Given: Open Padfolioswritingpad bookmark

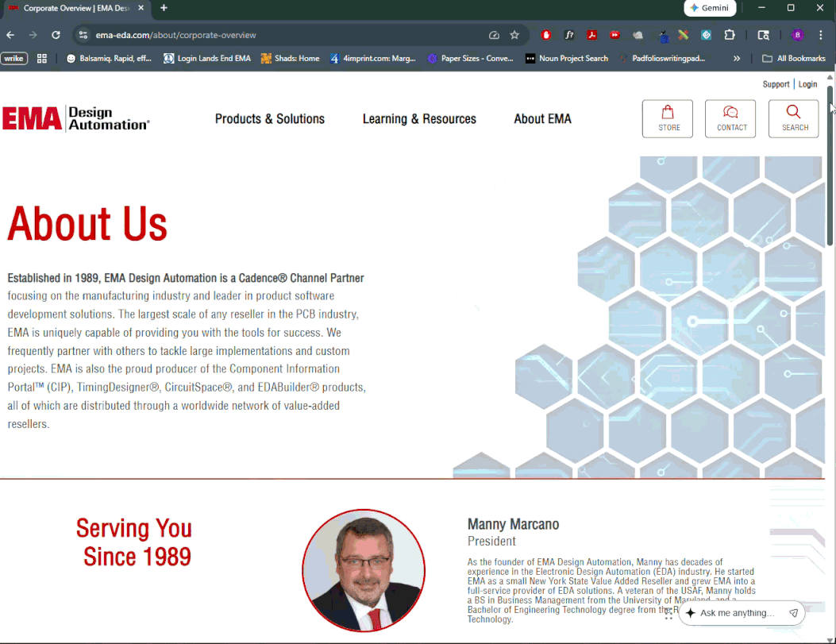Looking at the screenshot, I should (x=663, y=59).
